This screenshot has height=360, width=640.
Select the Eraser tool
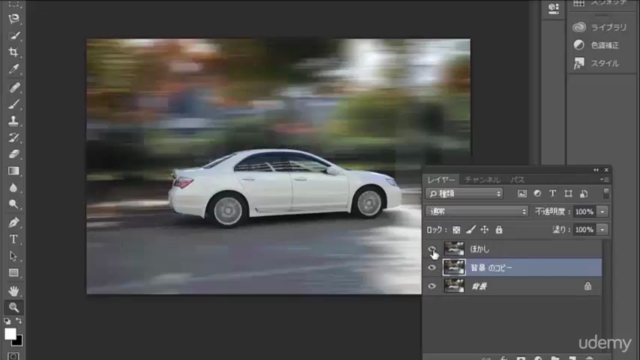coord(13,154)
